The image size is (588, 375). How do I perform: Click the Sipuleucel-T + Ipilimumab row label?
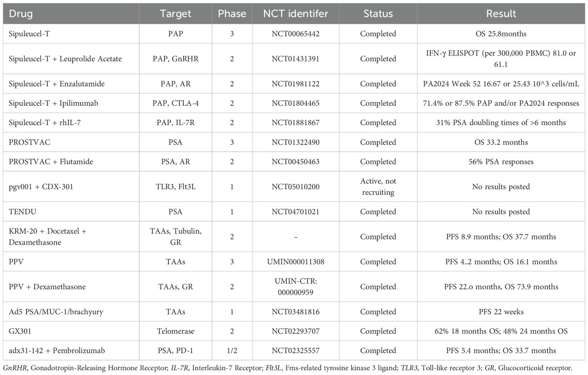(53, 103)
